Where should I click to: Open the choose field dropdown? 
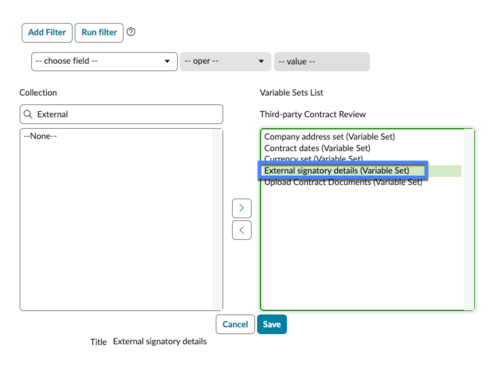(x=104, y=61)
